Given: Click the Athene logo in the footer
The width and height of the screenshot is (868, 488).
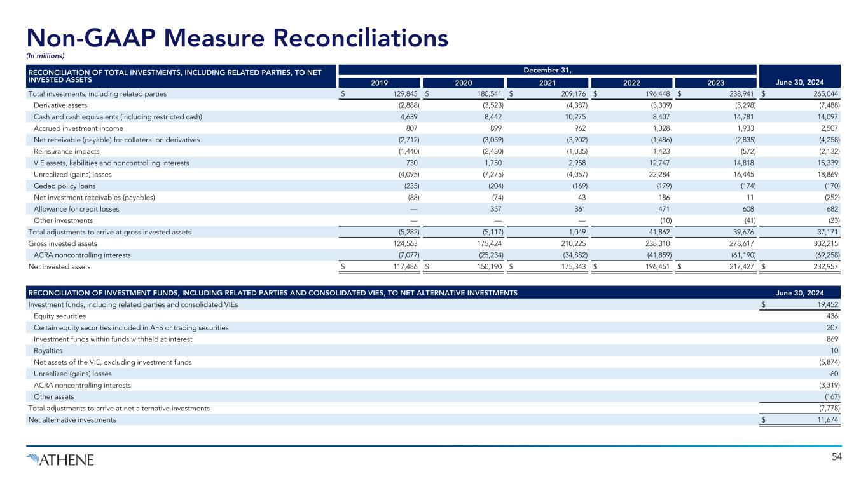Looking at the screenshot, I should pyautogui.click(x=60, y=459).
